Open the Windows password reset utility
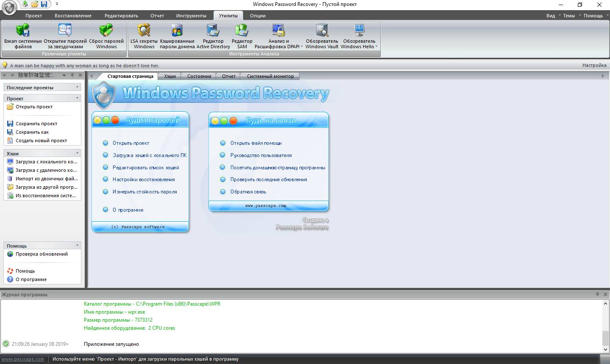Image resolution: width=610 pixels, height=364 pixels. [106, 36]
